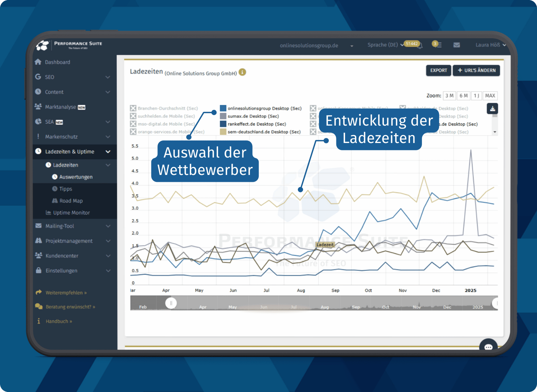The image size is (537, 392).
Task: Expand the Kundencenter chevron
Action: 108,256
